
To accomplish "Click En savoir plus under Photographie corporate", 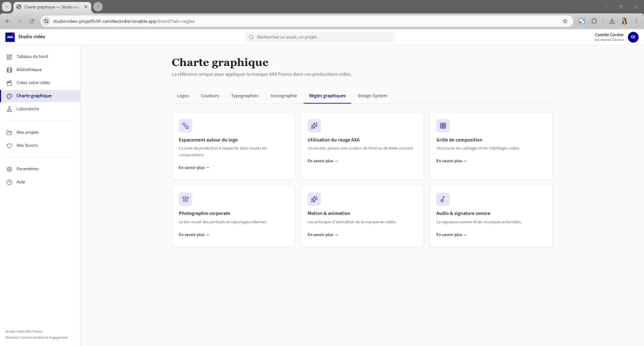I will (x=194, y=235).
